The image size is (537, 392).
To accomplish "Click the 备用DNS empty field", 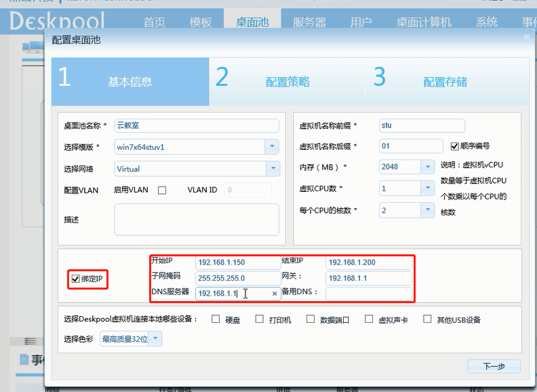I will click(x=368, y=294).
